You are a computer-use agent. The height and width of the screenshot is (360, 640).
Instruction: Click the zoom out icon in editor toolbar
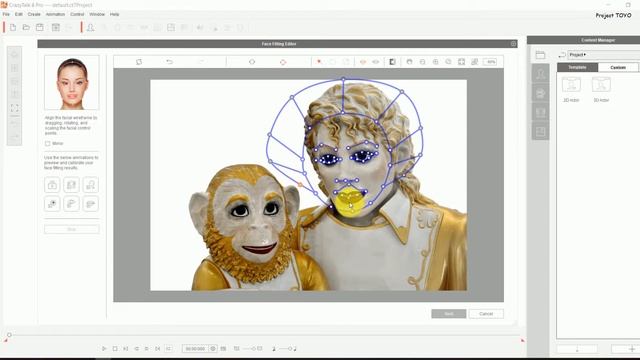click(422, 62)
